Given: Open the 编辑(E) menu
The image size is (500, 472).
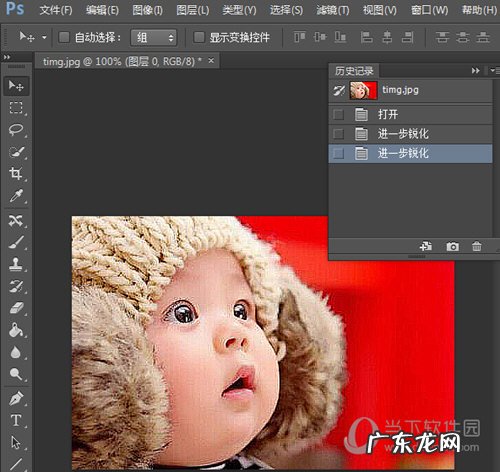Looking at the screenshot, I should [102, 10].
